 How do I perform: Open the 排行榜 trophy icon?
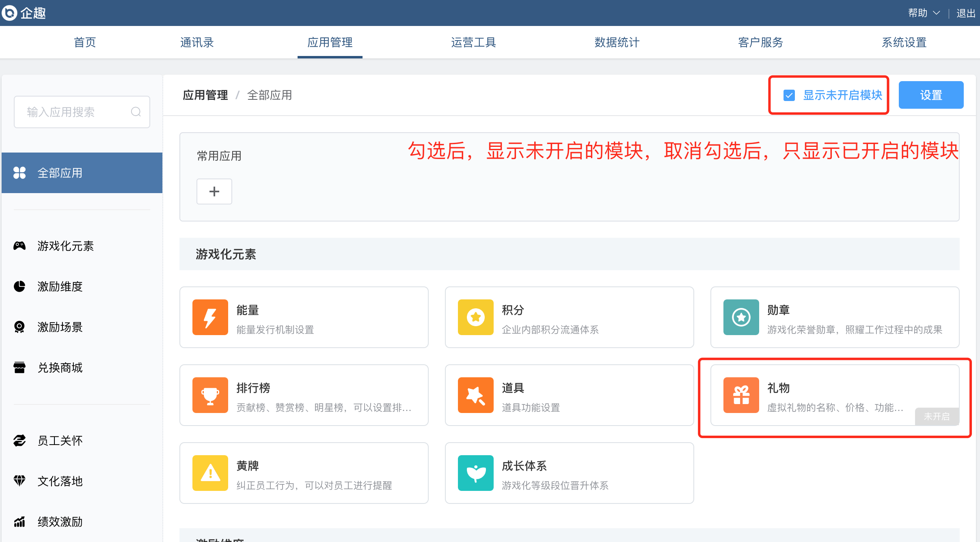(x=210, y=395)
